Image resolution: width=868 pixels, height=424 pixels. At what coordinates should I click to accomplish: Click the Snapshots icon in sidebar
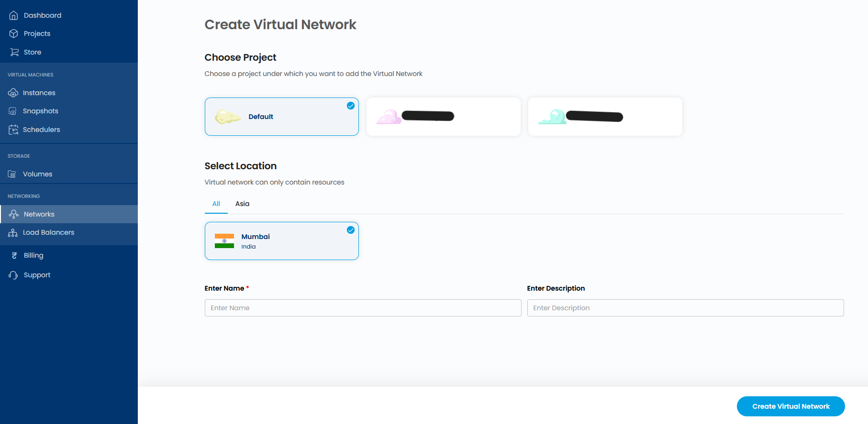click(x=13, y=111)
